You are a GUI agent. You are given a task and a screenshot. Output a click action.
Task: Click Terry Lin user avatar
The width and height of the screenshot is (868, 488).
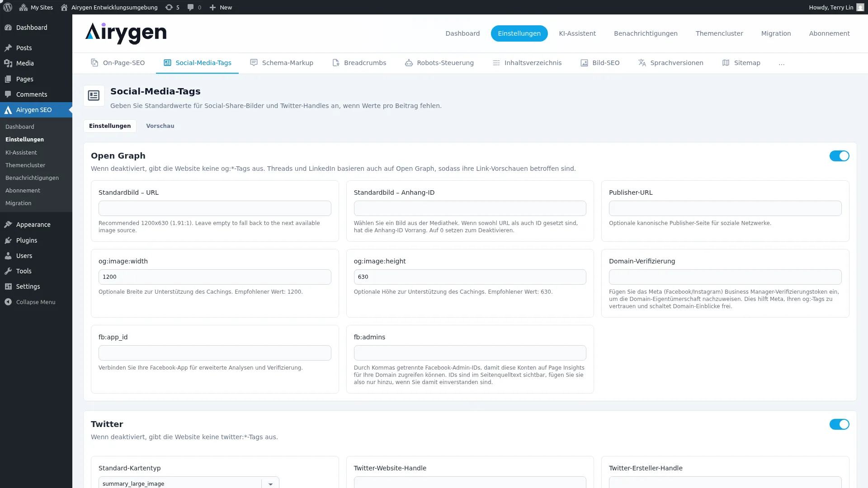tap(860, 7)
